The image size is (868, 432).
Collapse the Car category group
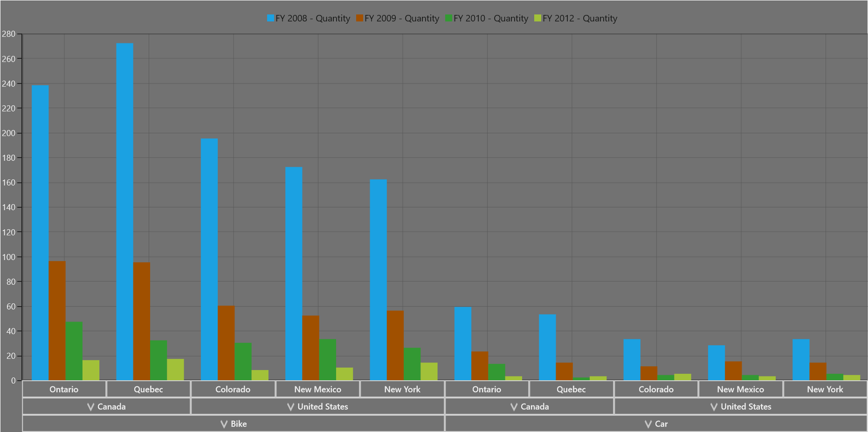pyautogui.click(x=648, y=424)
